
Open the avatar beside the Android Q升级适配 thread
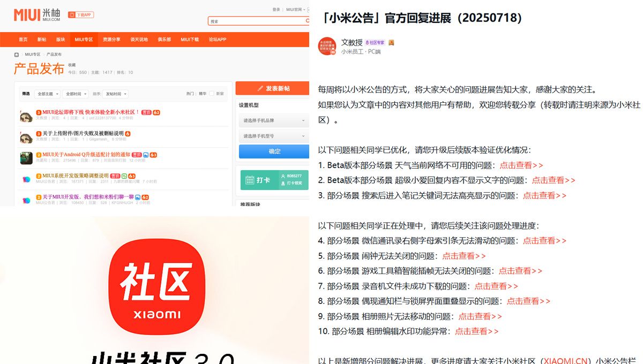tap(26, 158)
